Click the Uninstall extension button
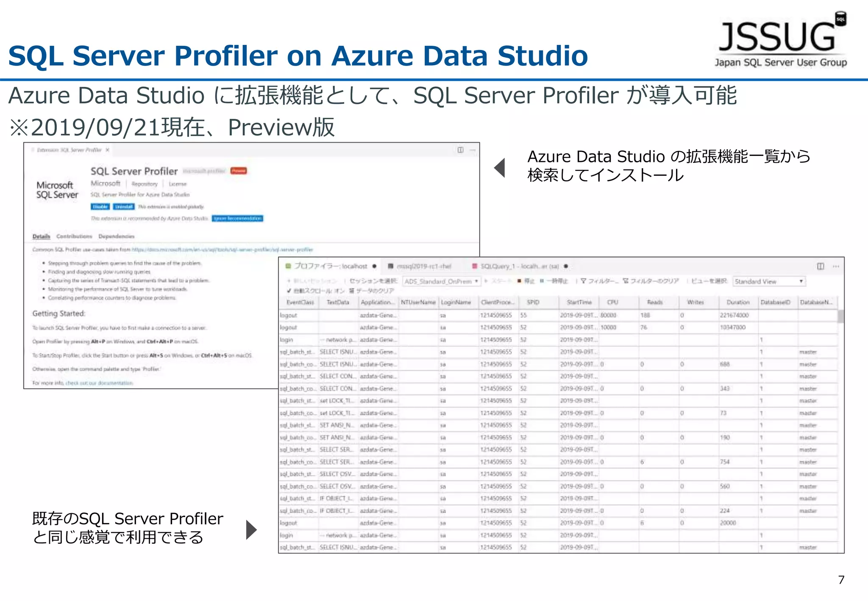Viewport: 868px width, 601px height. tap(124, 206)
